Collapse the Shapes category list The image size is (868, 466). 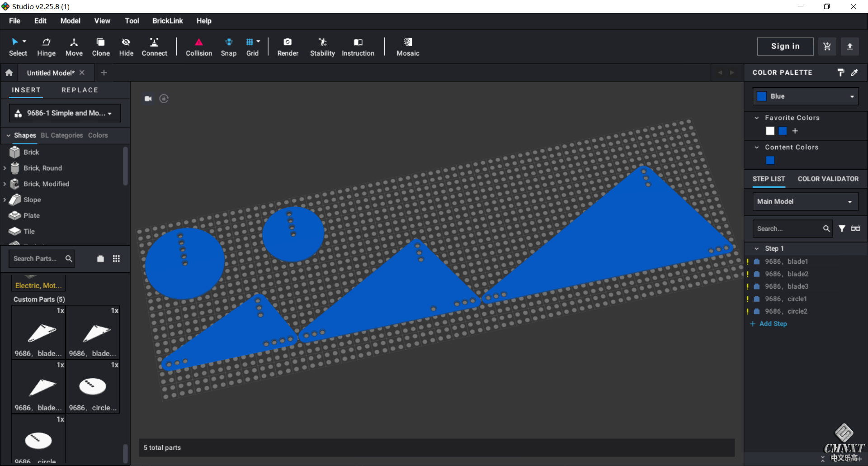pyautogui.click(x=8, y=135)
